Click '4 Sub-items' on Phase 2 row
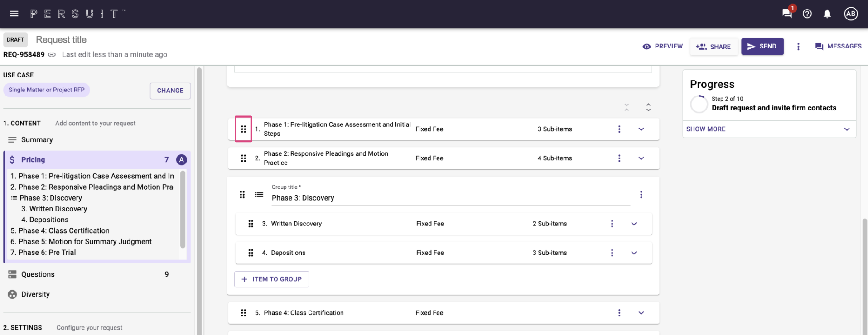 click(555, 158)
